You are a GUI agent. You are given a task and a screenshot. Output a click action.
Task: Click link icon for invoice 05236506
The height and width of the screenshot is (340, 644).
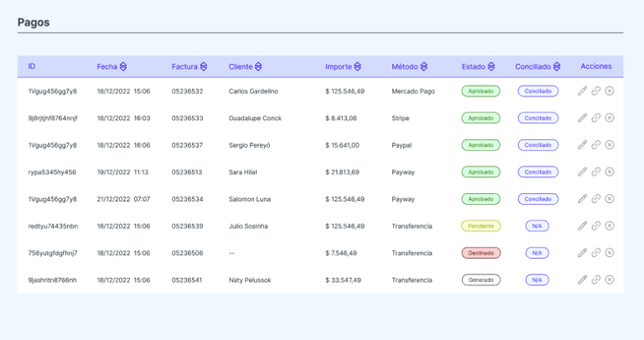(x=596, y=253)
